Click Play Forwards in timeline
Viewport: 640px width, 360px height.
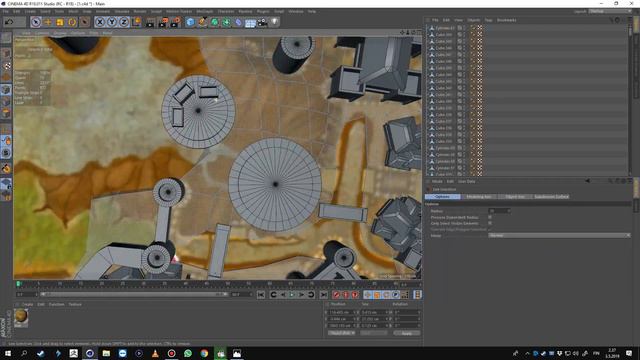(292, 295)
